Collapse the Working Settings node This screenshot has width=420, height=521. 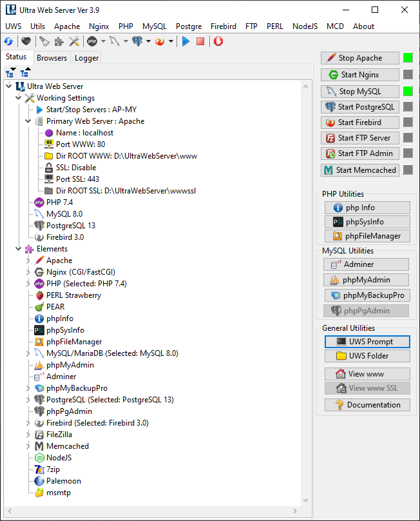point(19,98)
